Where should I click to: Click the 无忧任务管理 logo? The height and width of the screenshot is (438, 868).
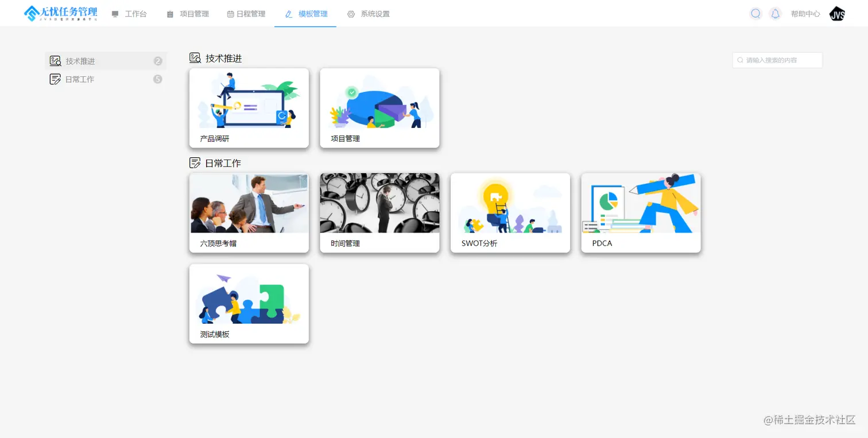click(60, 13)
